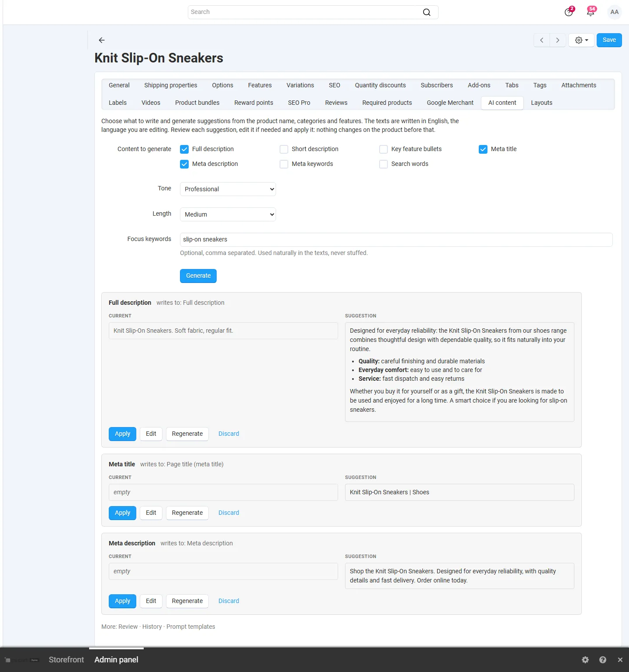Image resolution: width=629 pixels, height=672 pixels.
Task: Open the help center icon with badge 2
Action: pos(569,12)
